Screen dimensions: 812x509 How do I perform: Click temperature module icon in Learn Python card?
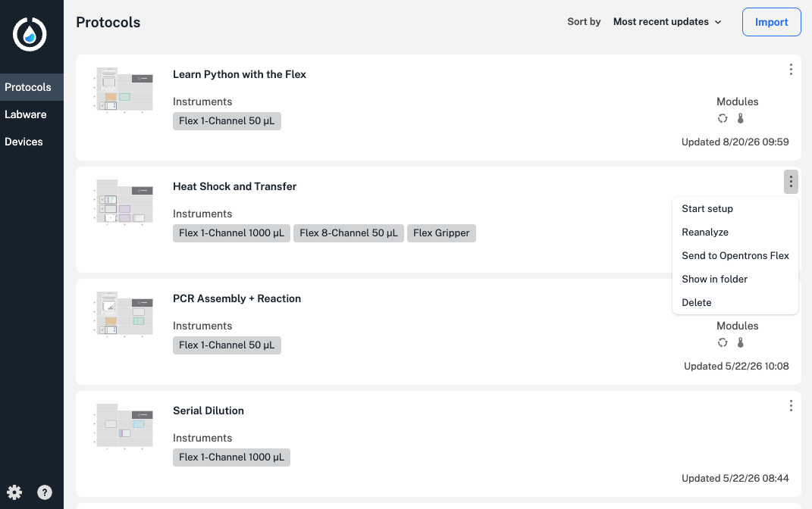741,118
